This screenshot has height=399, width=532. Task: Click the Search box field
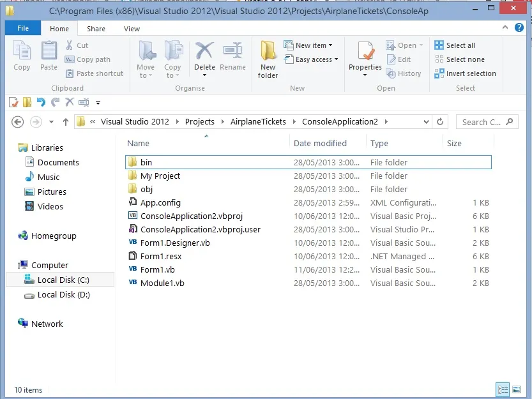point(487,122)
